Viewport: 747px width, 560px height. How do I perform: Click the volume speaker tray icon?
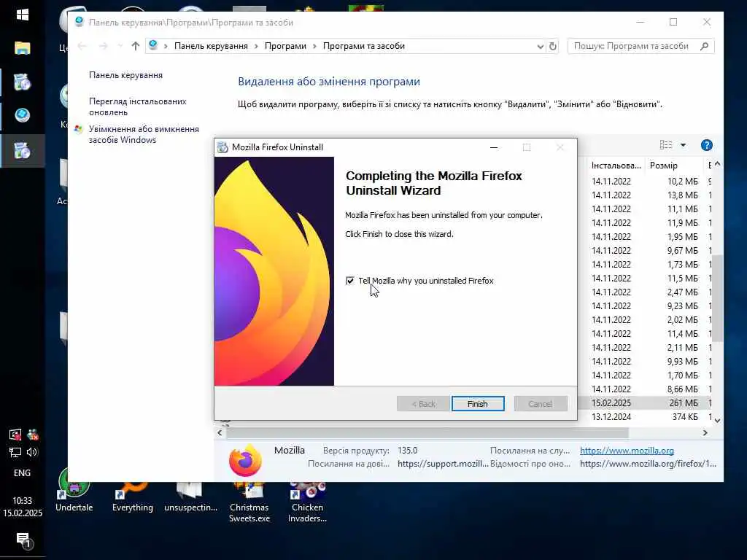[32, 452]
